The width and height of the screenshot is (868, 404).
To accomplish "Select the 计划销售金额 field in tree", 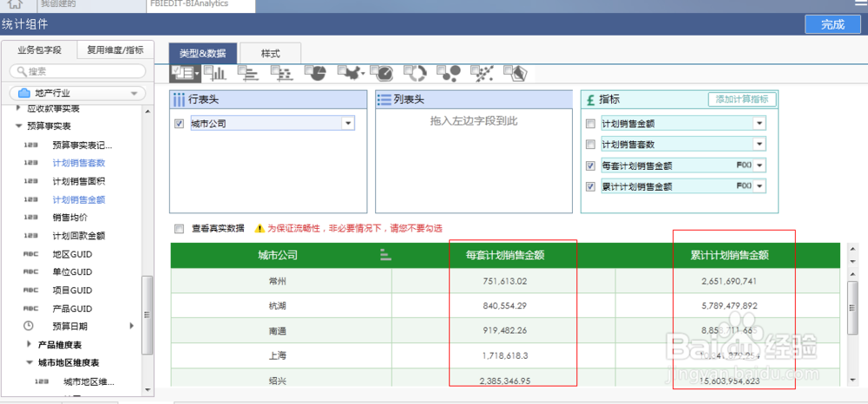I will pyautogui.click(x=79, y=199).
